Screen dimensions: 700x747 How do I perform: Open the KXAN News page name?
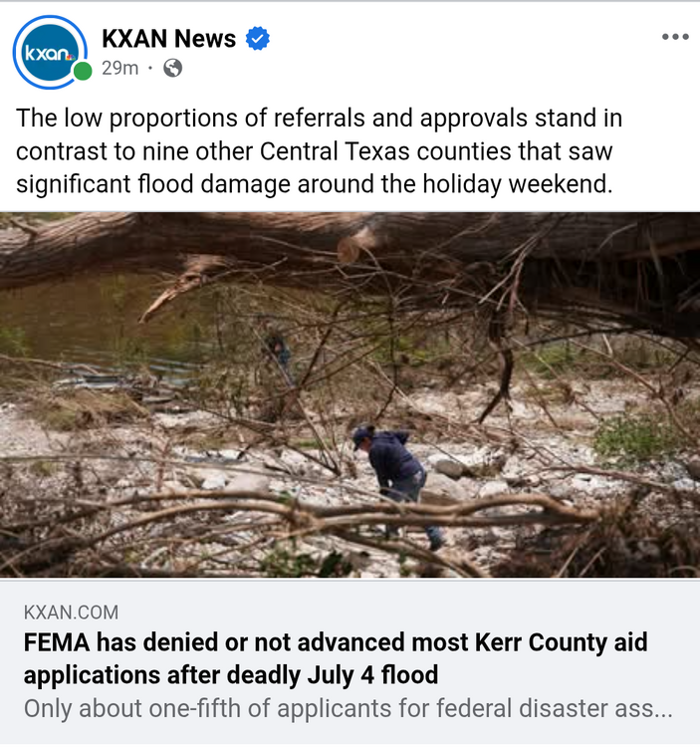(x=168, y=38)
